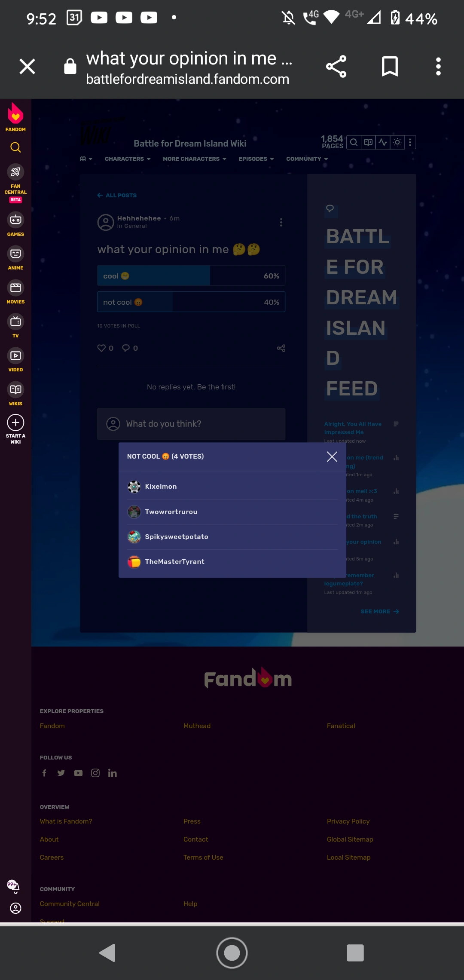Toggle light/dark theme sun icon
This screenshot has width=464, height=980.
(397, 142)
